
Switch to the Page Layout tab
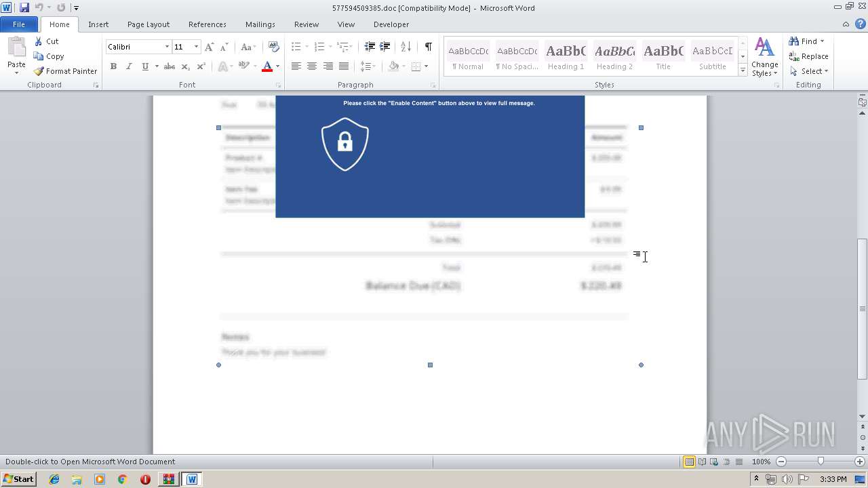pyautogui.click(x=149, y=24)
